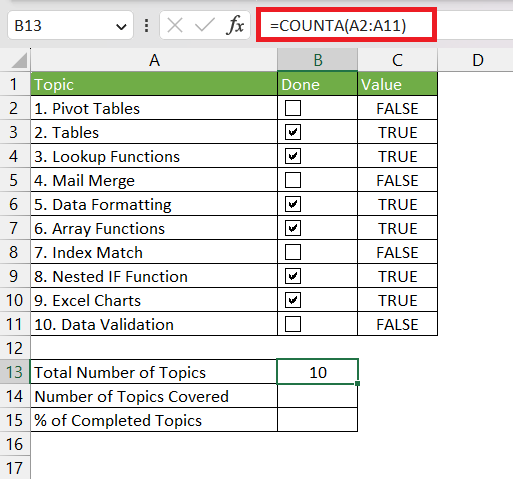The image size is (513, 479).
Task: Cancel the formula entry with X icon
Action: (175, 25)
